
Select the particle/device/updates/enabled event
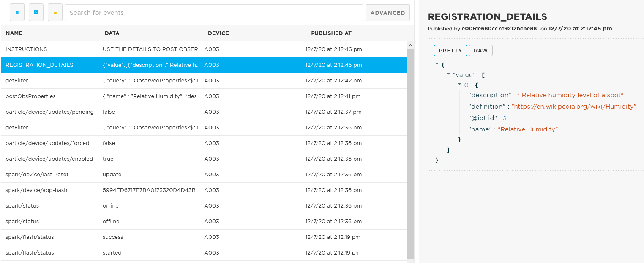204,159
